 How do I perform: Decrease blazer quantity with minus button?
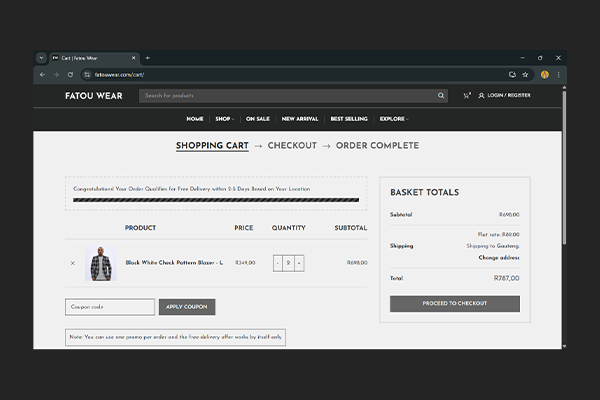coord(277,263)
